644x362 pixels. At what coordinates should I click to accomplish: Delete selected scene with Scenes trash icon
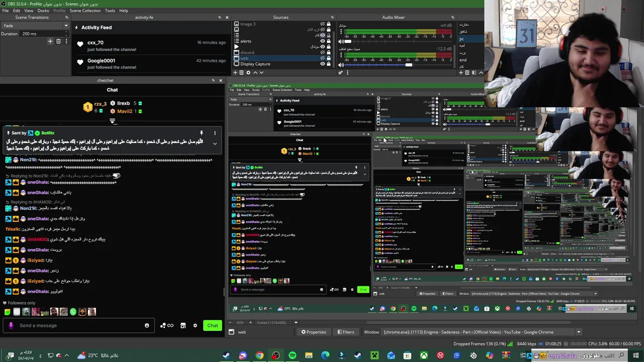467,72
